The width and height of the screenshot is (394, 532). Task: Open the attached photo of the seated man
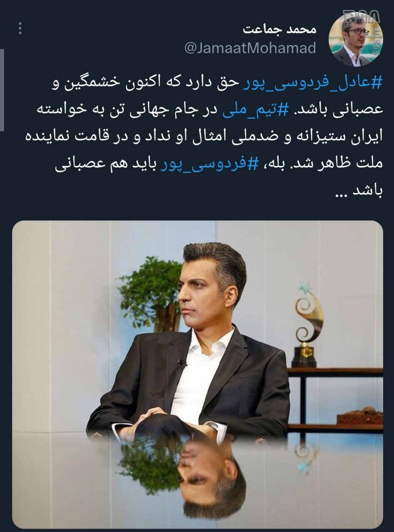pos(197,375)
